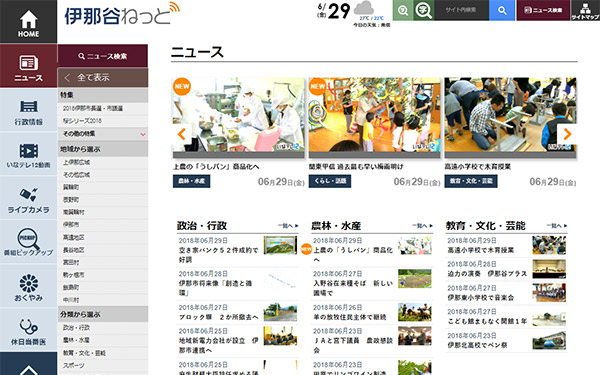The width and height of the screenshot is (600, 375).
Task: Click くらし・話題 tag under carousel
Action: click(x=330, y=181)
